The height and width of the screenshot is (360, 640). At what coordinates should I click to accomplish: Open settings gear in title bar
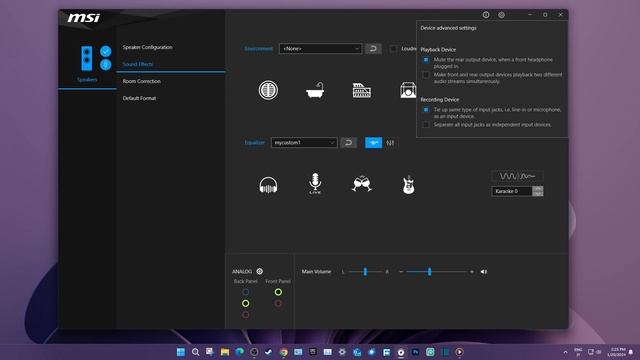[501, 15]
